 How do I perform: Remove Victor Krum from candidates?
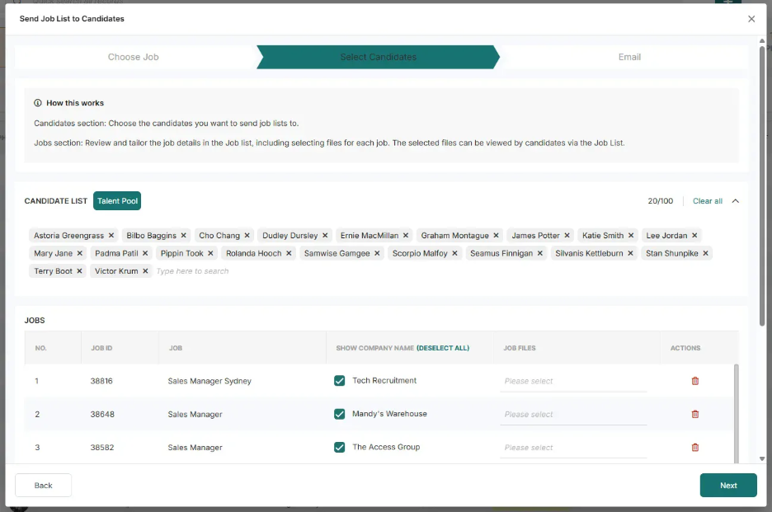pyautogui.click(x=145, y=272)
